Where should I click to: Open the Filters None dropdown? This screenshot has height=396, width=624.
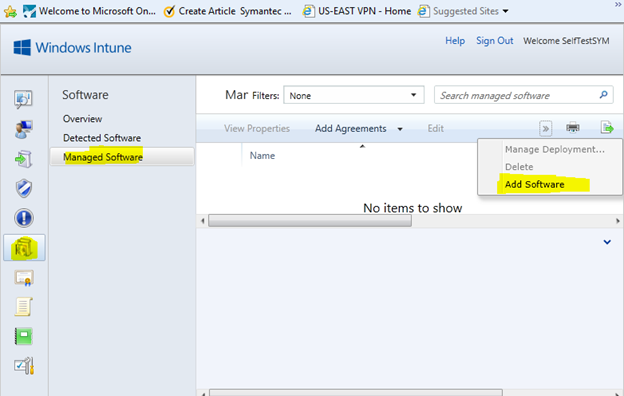click(353, 95)
